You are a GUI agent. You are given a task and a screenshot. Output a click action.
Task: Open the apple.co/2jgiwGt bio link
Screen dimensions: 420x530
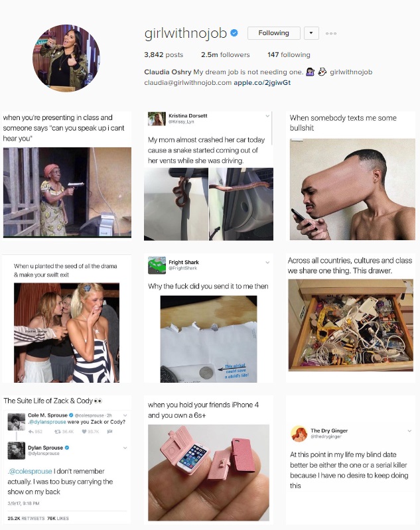click(262, 82)
